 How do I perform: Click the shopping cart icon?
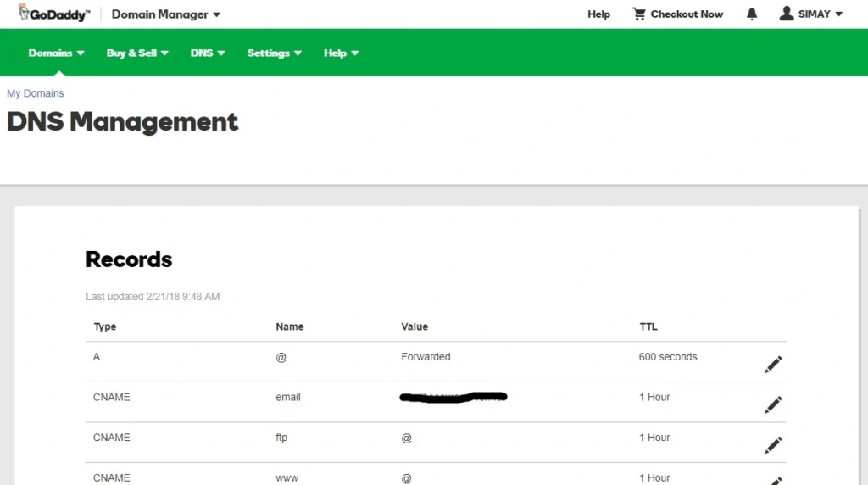click(639, 14)
